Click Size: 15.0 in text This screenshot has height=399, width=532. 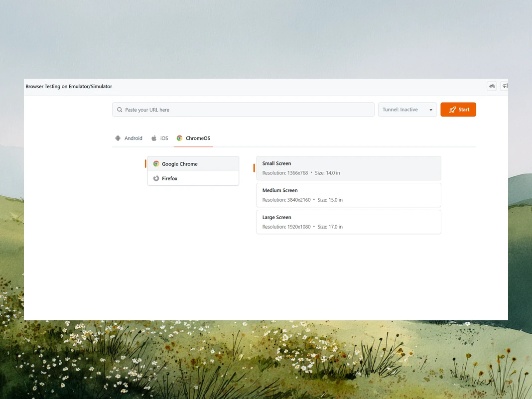point(330,200)
